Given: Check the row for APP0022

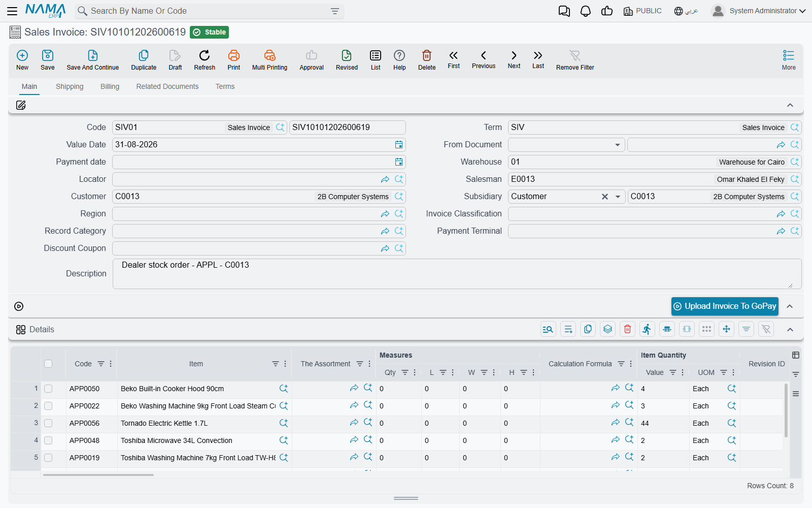Looking at the screenshot, I should tap(48, 406).
